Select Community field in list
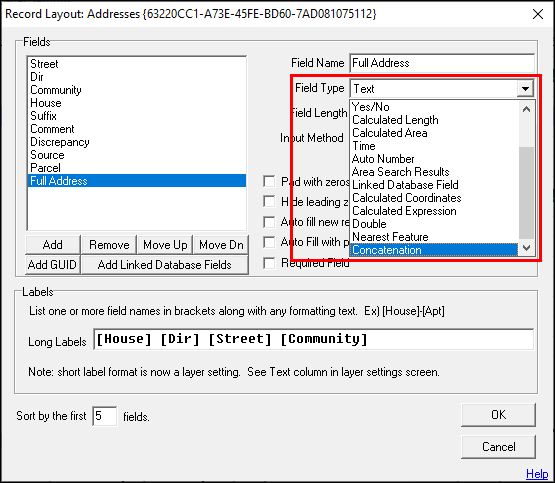The width and height of the screenshot is (555, 483). click(137, 90)
